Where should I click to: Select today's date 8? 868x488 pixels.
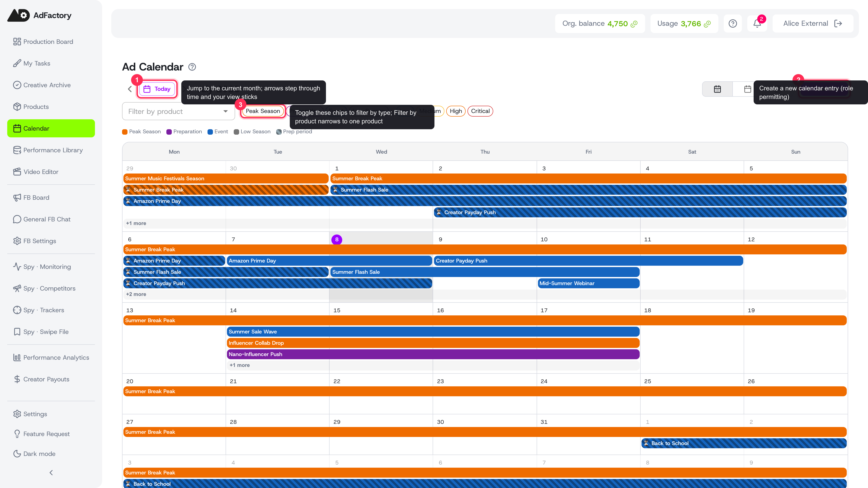[x=337, y=239]
